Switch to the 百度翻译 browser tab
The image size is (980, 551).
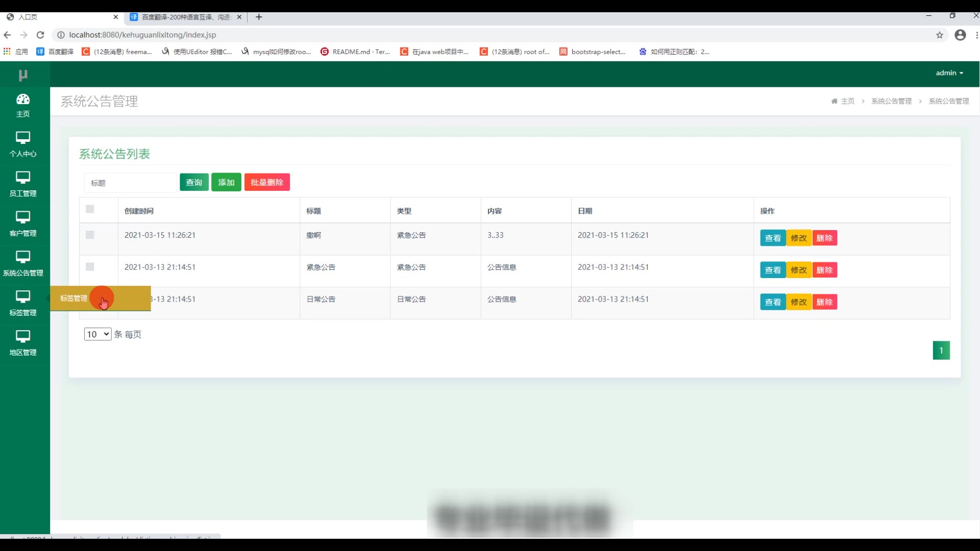[186, 17]
